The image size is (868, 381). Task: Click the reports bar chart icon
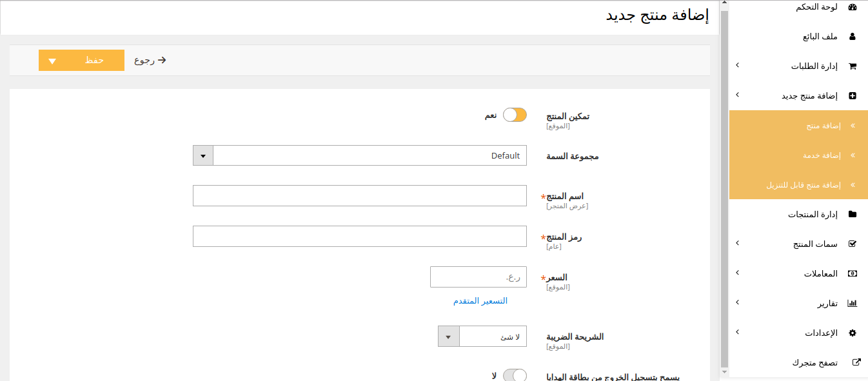pyautogui.click(x=852, y=304)
